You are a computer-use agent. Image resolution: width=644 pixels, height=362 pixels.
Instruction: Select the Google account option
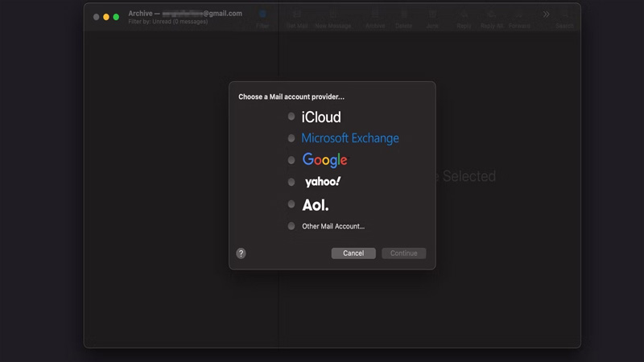(291, 160)
